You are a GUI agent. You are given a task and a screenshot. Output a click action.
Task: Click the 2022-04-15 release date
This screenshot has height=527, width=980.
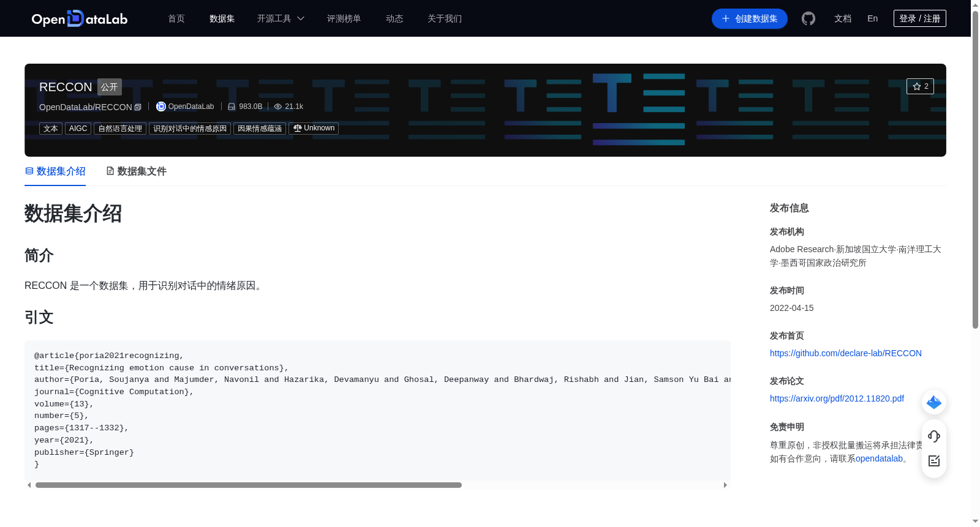click(792, 308)
